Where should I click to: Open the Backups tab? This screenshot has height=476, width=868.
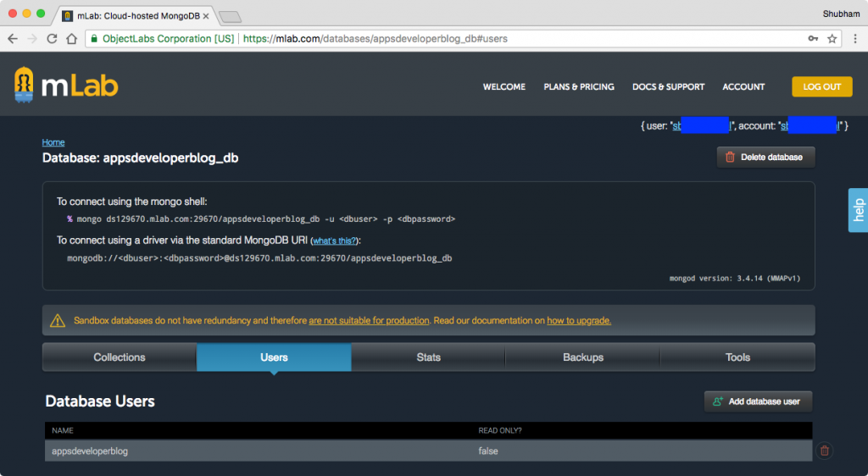click(x=583, y=357)
